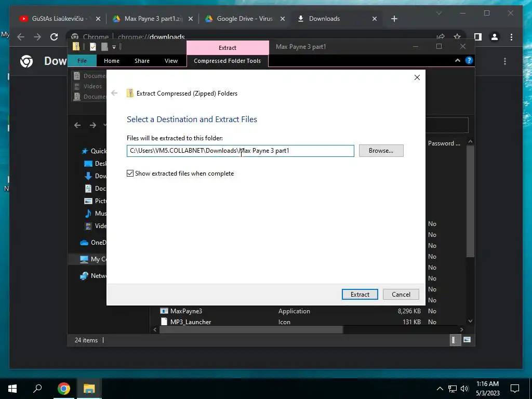Open taskbar Search
The image size is (532, 399).
click(x=37, y=389)
